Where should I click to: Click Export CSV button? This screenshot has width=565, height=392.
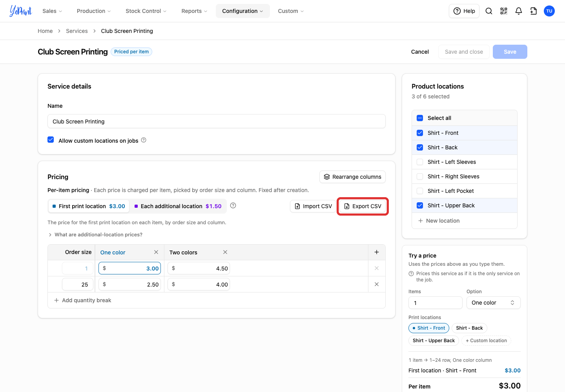click(363, 206)
